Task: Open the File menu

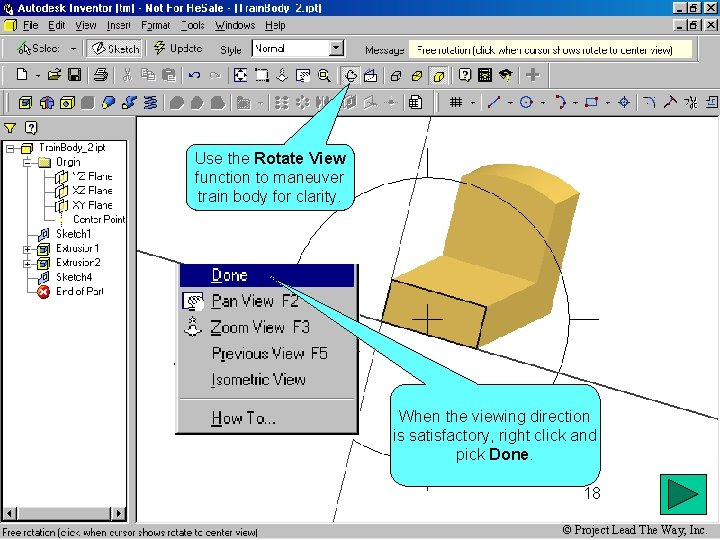Action: pos(30,25)
